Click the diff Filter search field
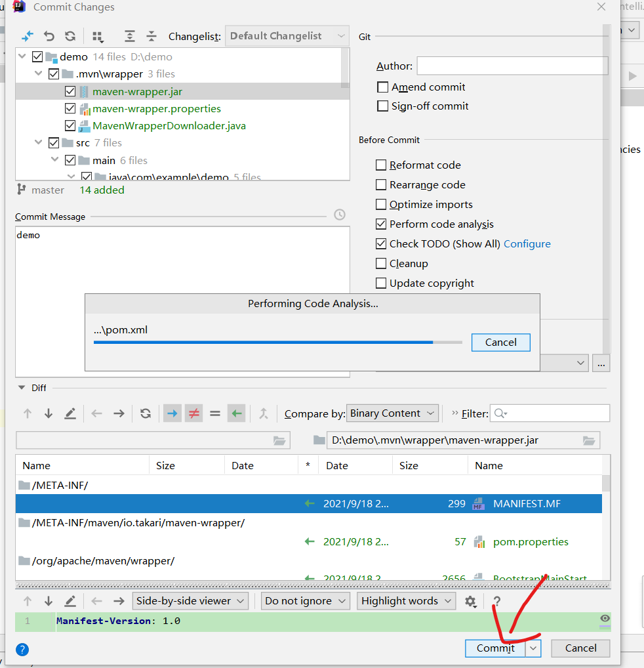 pyautogui.click(x=550, y=413)
